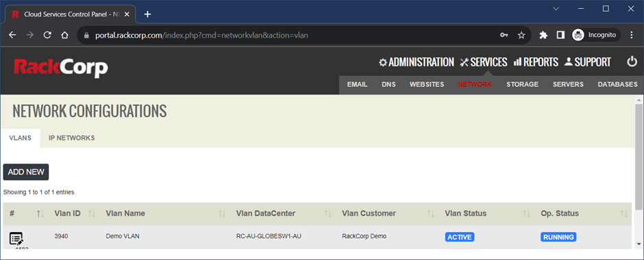This screenshot has height=260, width=644.
Task: Sort table by Vlan Customer arrows
Action: click(x=430, y=213)
